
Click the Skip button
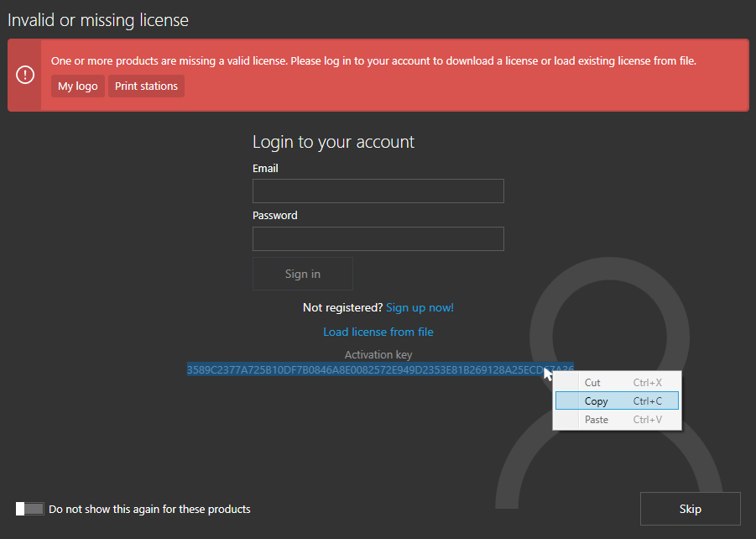click(690, 509)
